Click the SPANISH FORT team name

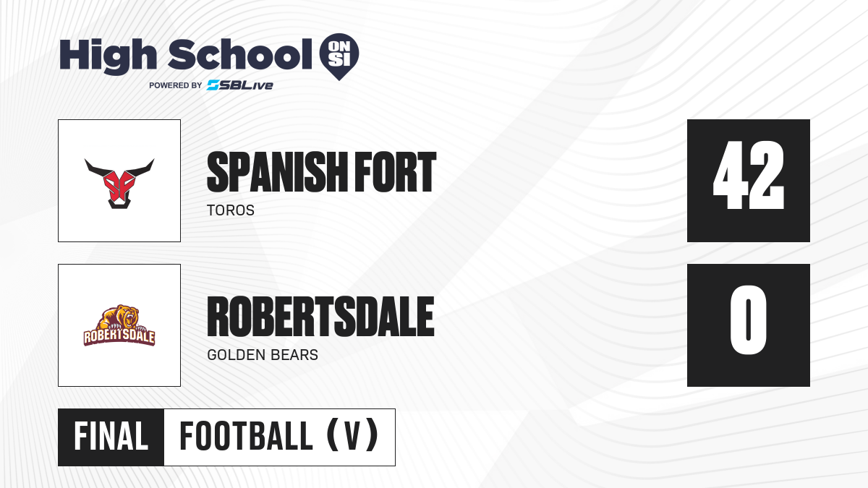tap(321, 173)
